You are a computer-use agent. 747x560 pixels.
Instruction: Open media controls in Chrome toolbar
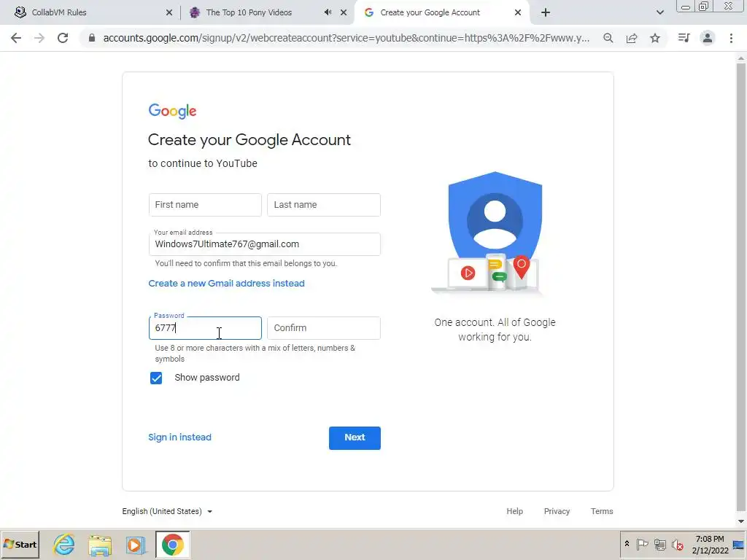(684, 38)
